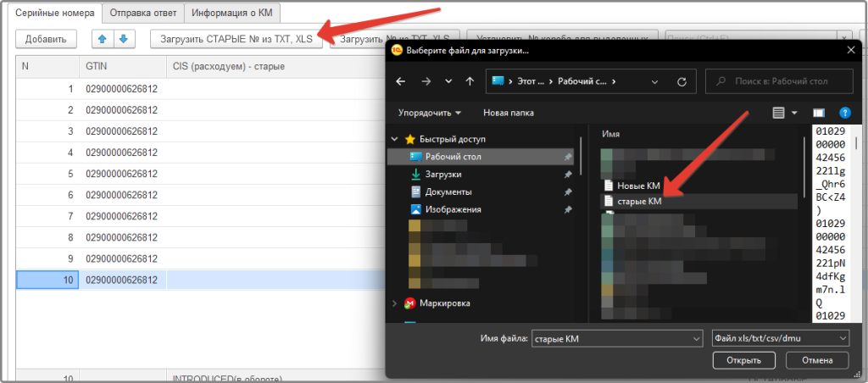The image size is (868, 383).
Task: Click Новая папка button
Action: coord(509,113)
